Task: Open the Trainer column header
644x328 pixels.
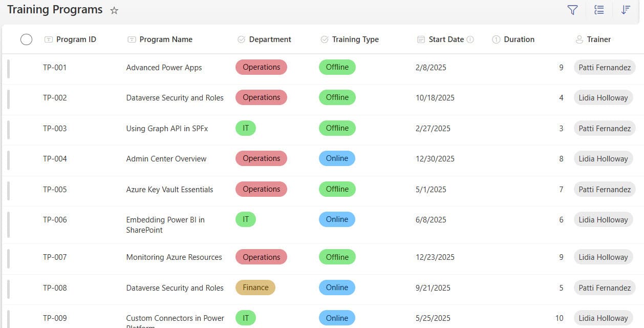Action: click(x=593, y=39)
